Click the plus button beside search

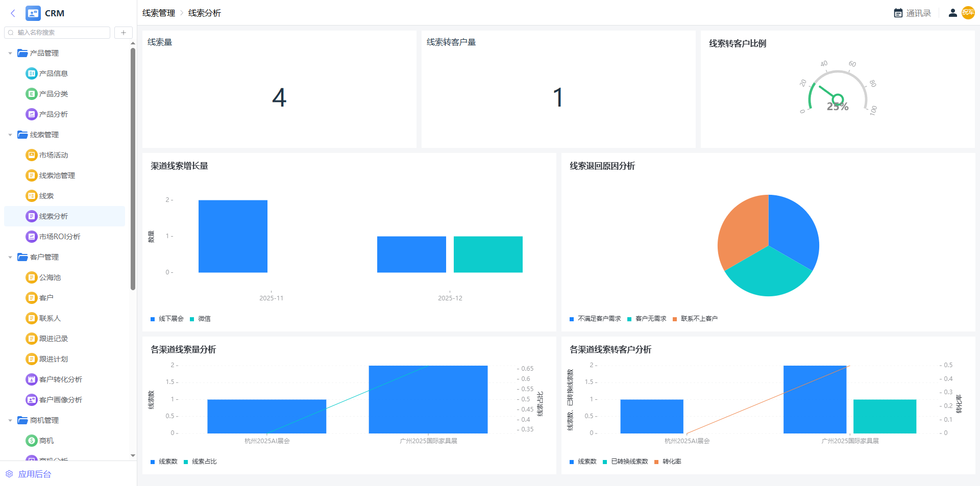(x=123, y=33)
